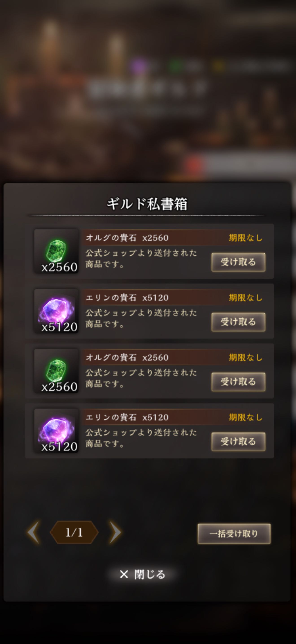The width and height of the screenshot is (296, 644).
Task: Claim the second エリンの貴石 x5120 with 受け取る
Action: (238, 441)
